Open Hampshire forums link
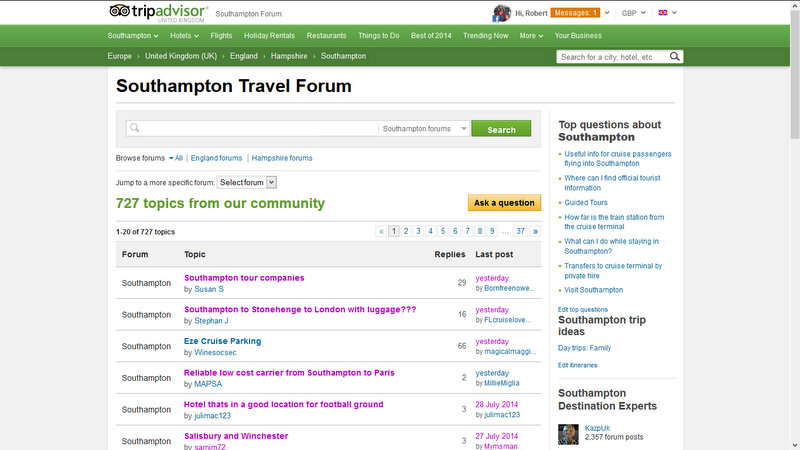The width and height of the screenshot is (800, 450). coord(282,158)
